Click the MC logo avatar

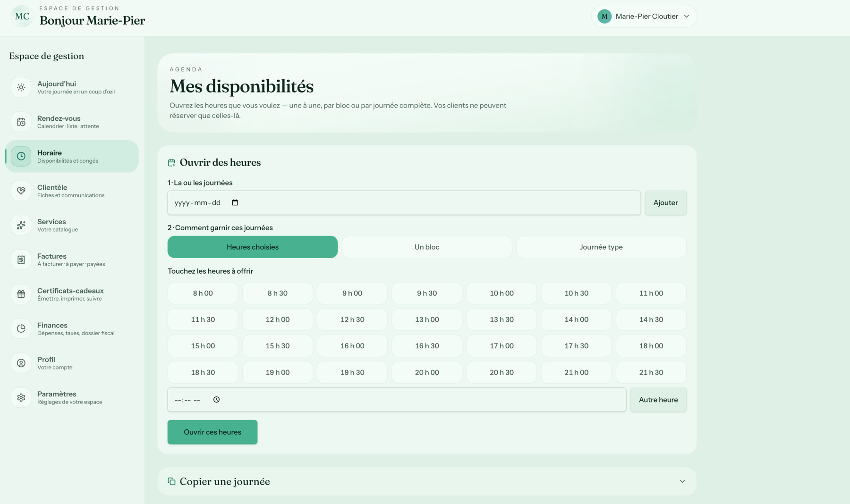[22, 16]
